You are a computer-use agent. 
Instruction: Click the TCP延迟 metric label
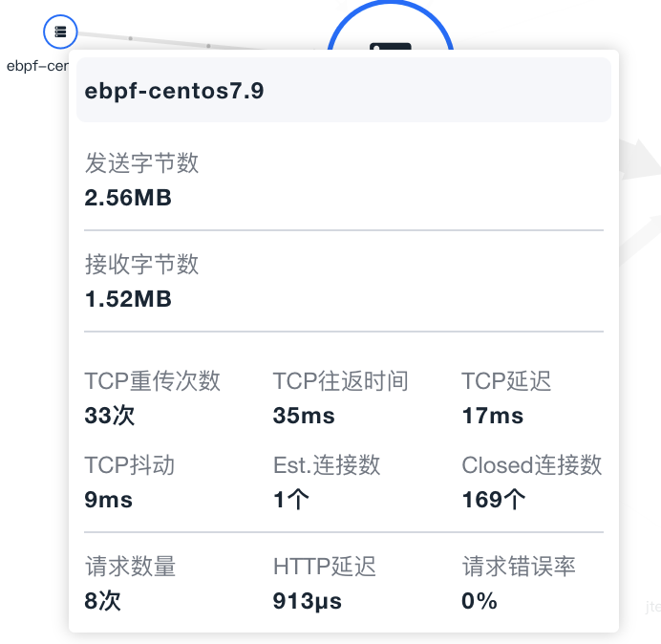click(506, 382)
